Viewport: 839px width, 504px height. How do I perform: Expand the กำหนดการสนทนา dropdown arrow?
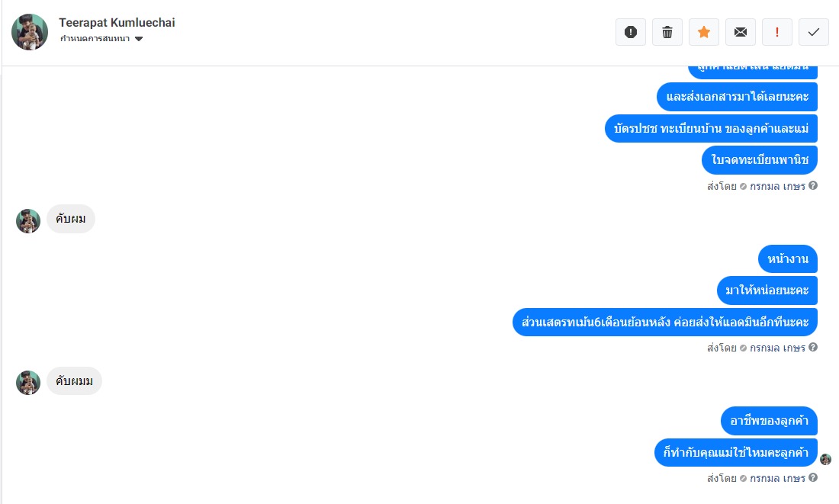pyautogui.click(x=139, y=39)
